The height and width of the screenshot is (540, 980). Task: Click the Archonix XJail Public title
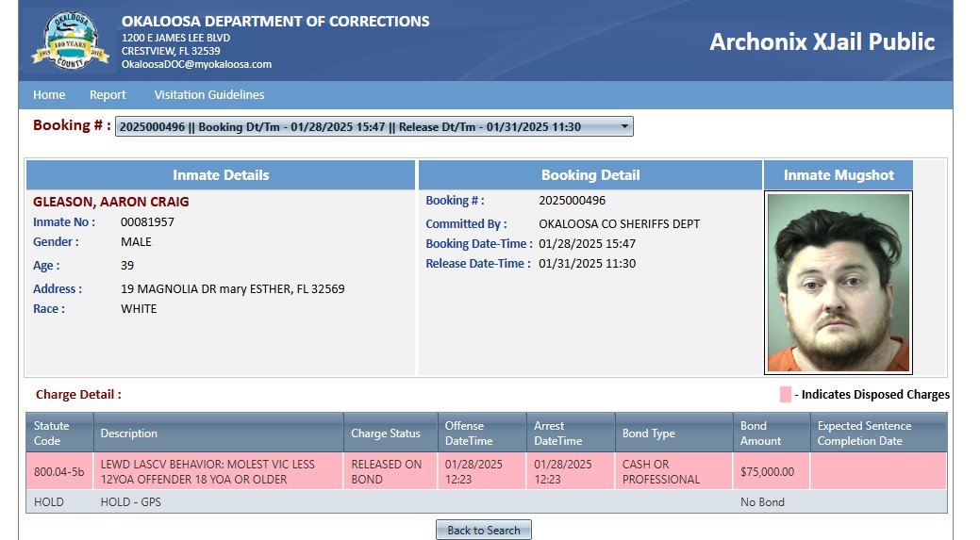822,41
